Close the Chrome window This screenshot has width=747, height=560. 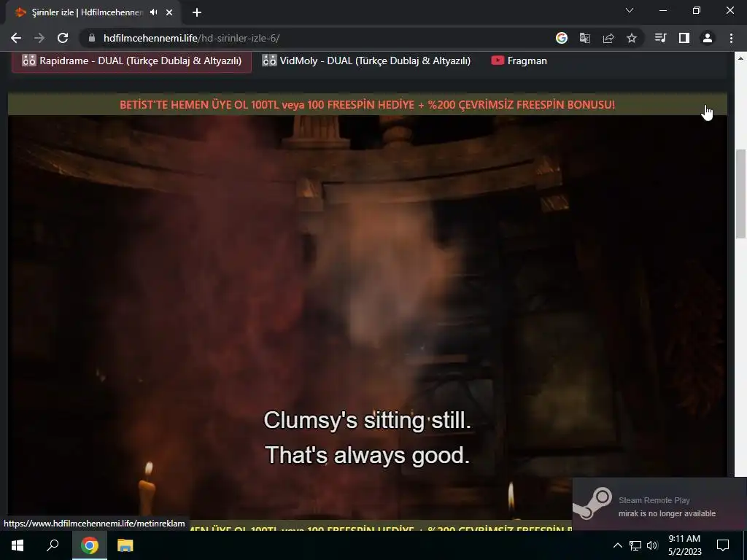pos(729,10)
